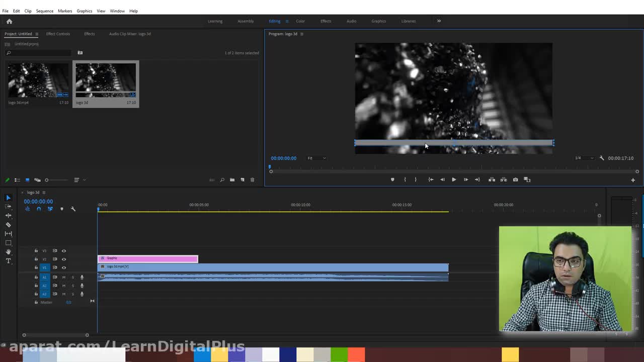
Task: Hide track V2 using its eye icon
Action: (64, 259)
